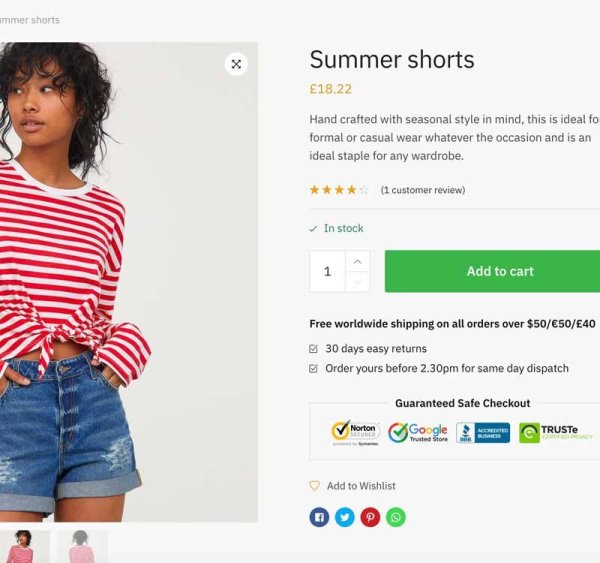
Task: Share product on Twitter
Action: pyautogui.click(x=345, y=517)
